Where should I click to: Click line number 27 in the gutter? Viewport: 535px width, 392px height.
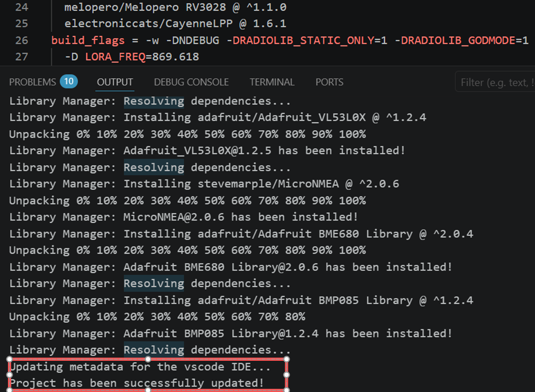[21, 56]
